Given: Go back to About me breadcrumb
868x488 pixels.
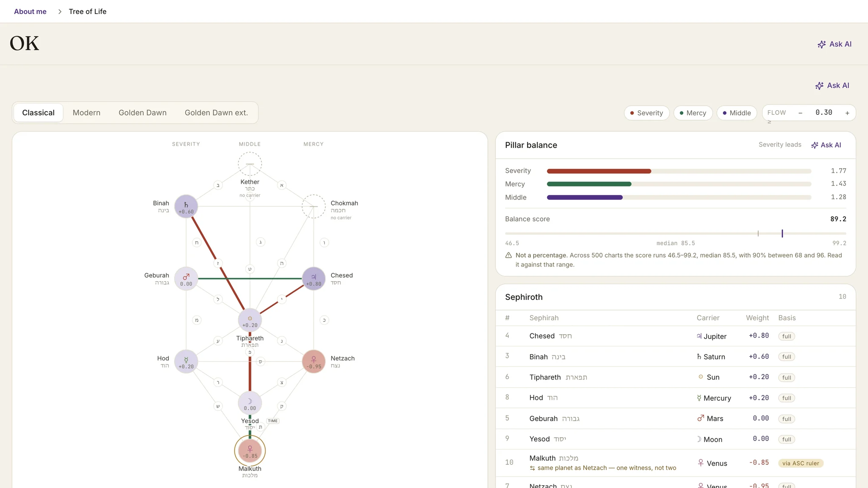Looking at the screenshot, I should (x=30, y=11).
